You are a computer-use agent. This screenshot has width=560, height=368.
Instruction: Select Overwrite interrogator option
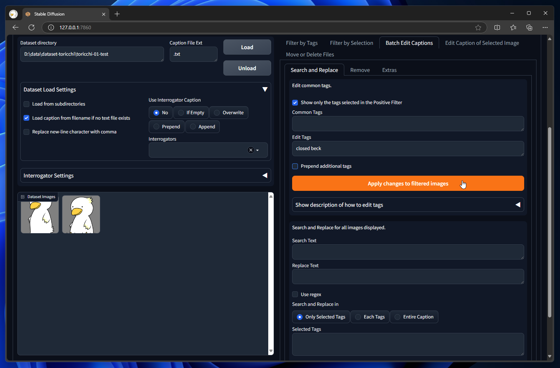click(229, 113)
